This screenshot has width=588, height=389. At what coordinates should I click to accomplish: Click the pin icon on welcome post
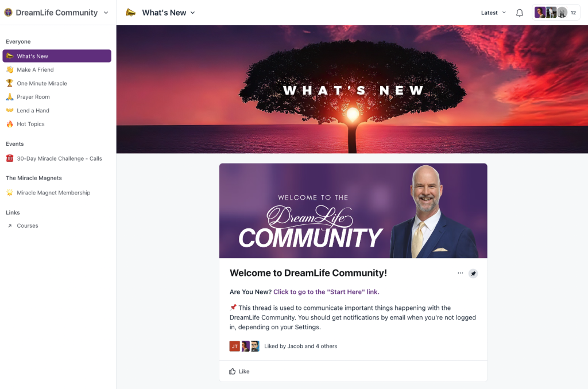(473, 274)
